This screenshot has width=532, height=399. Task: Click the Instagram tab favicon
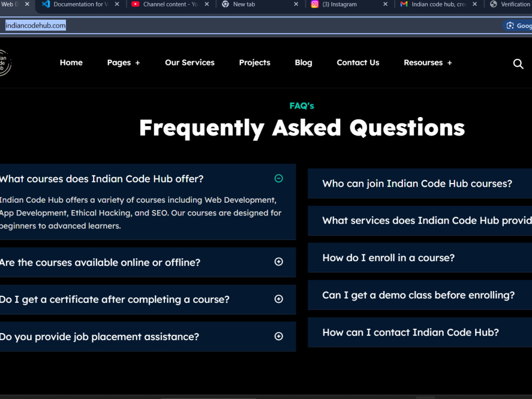[315, 4]
